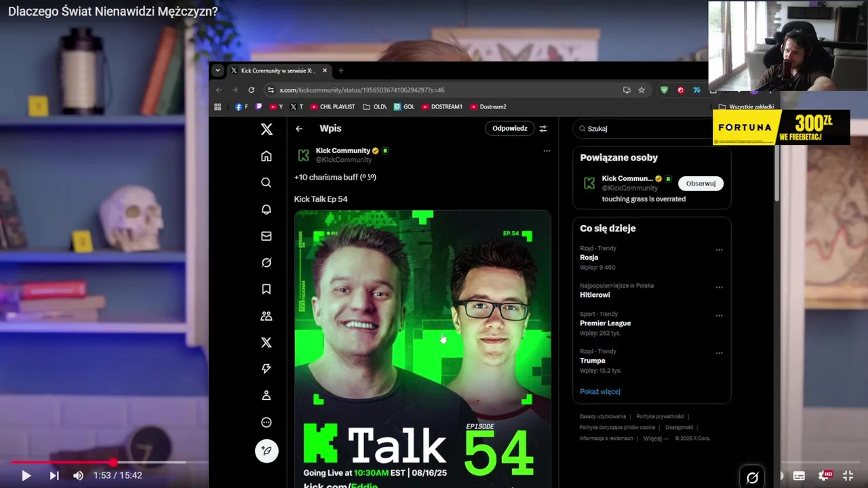Click the Pokaż więcej link
The height and width of the screenshot is (488, 868).
[599, 391]
